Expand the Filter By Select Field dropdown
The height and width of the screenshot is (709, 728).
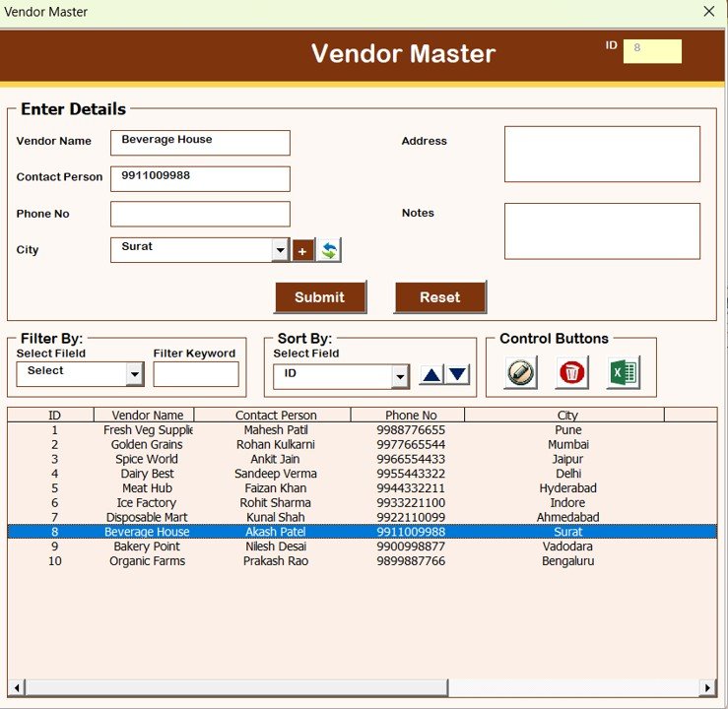pyautogui.click(x=134, y=374)
